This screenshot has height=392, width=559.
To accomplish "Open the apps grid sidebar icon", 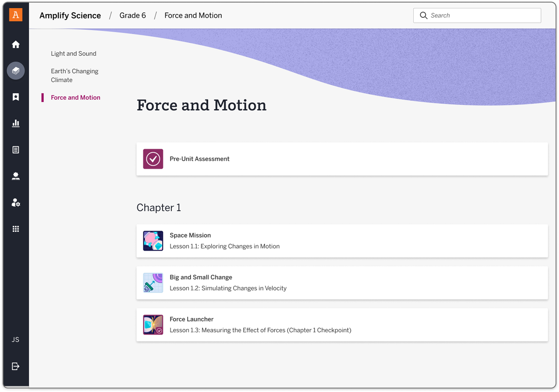I will click(x=16, y=229).
